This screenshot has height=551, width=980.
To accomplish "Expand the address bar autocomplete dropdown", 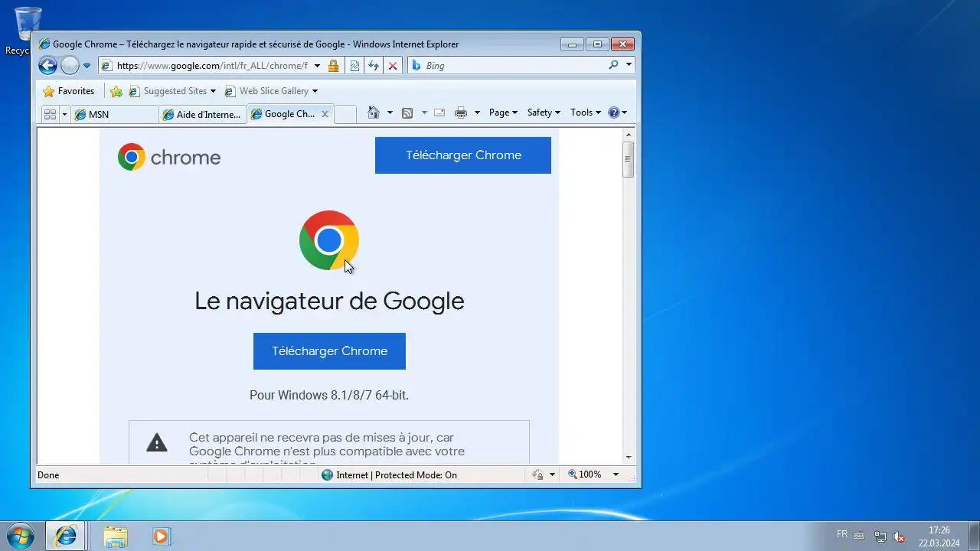I will coord(317,66).
